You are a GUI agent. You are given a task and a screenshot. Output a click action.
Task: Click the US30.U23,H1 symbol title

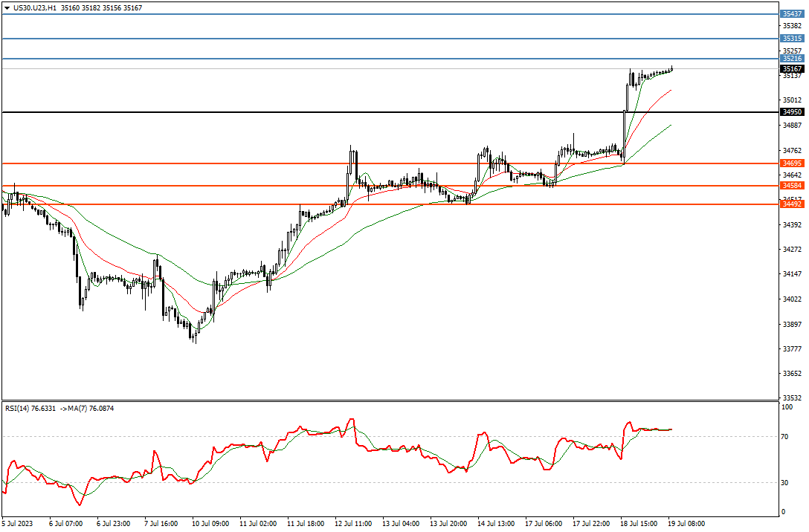[x=35, y=8]
